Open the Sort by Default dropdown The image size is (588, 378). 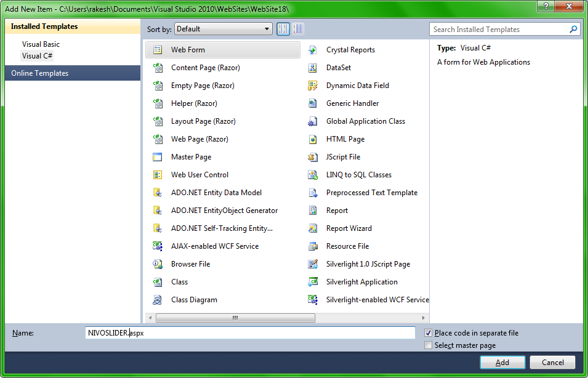(x=224, y=29)
